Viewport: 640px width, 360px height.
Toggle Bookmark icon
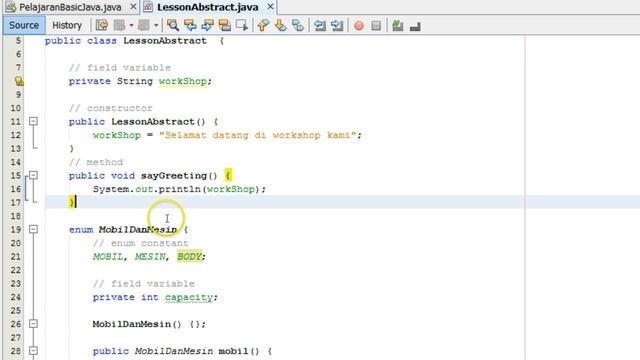click(298, 25)
